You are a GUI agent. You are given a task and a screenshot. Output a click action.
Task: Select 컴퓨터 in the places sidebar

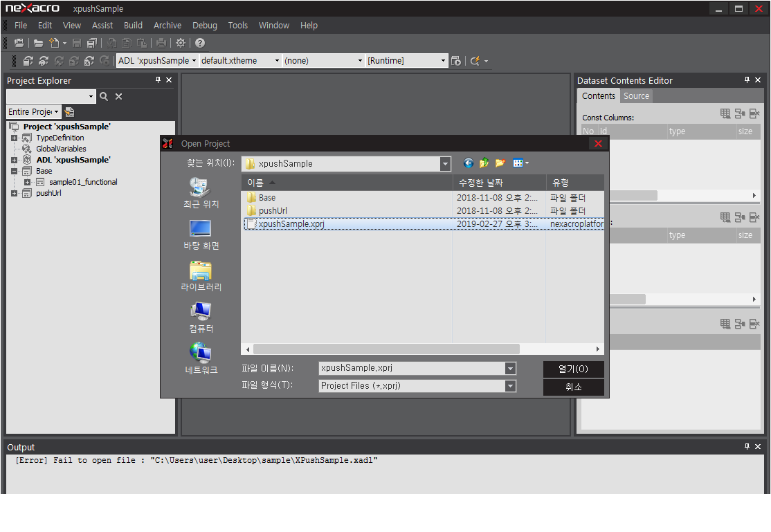[201, 318]
